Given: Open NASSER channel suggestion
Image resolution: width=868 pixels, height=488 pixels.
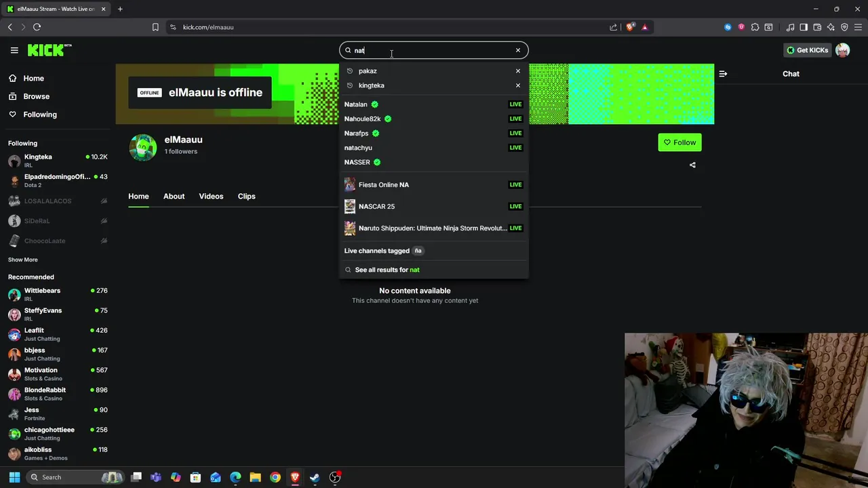Looking at the screenshot, I should pyautogui.click(x=433, y=162).
